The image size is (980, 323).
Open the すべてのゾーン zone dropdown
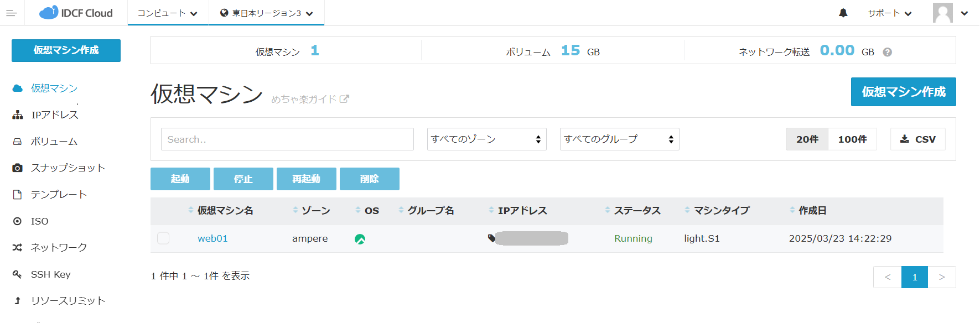(486, 139)
